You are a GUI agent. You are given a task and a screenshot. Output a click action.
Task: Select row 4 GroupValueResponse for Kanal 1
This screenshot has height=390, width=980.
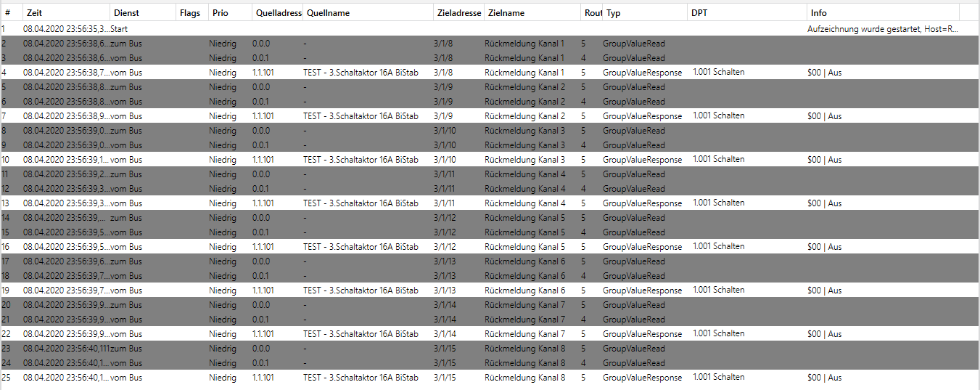click(642, 73)
